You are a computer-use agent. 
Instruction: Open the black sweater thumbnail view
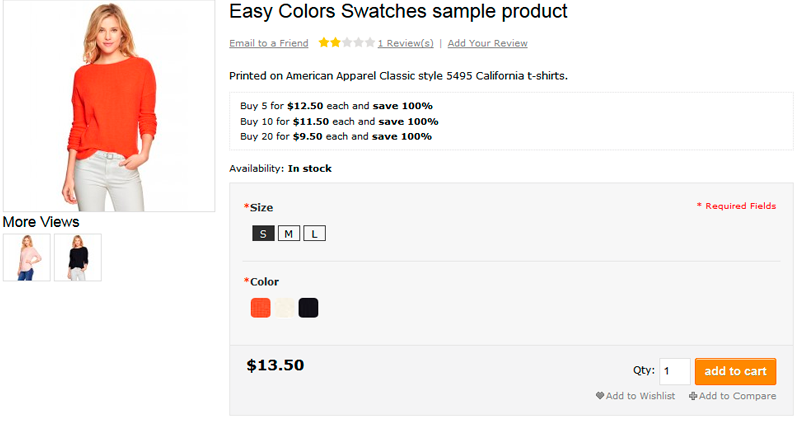click(78, 257)
